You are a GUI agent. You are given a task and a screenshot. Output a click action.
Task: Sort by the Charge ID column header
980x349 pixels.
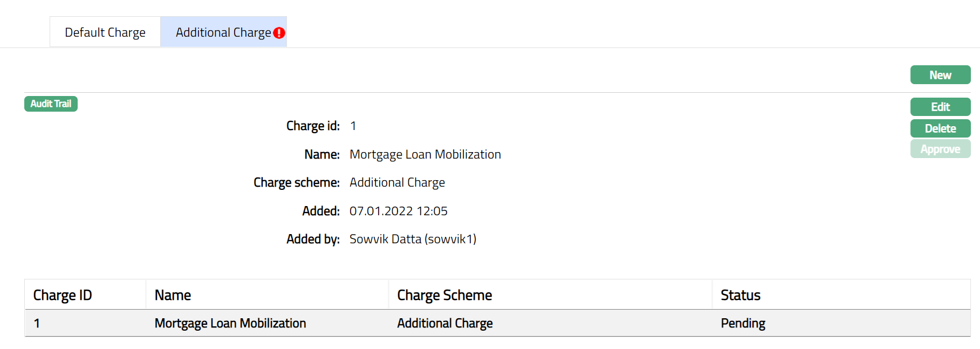click(x=63, y=295)
